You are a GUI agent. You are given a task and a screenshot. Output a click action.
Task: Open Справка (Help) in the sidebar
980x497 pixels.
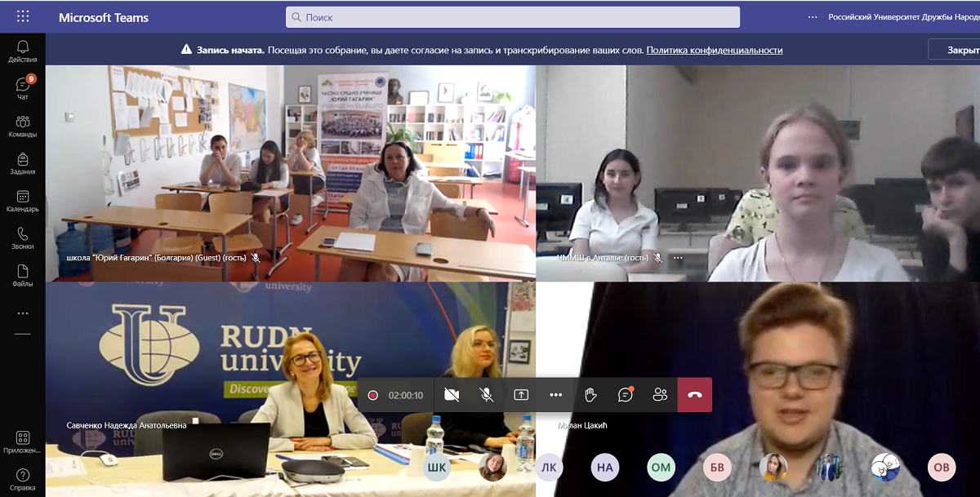coord(23,480)
